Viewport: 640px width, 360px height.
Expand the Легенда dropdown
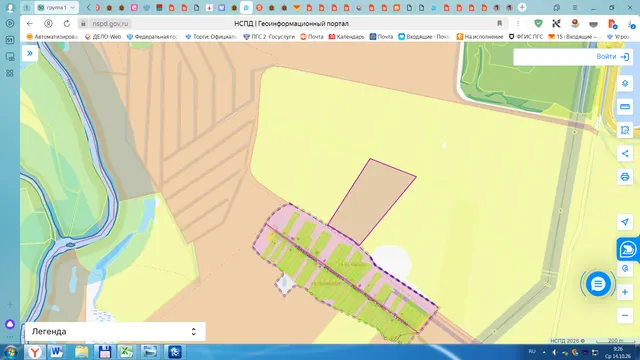(115, 331)
